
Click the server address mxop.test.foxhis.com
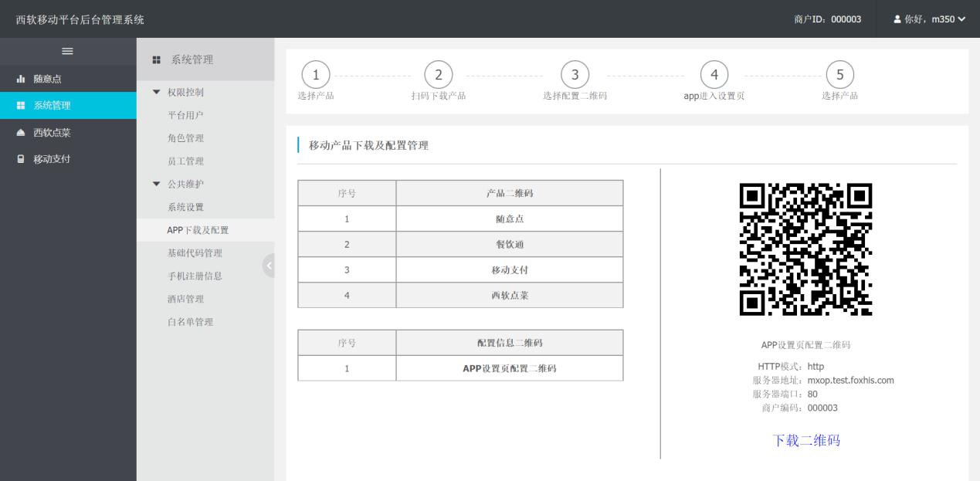(x=851, y=381)
